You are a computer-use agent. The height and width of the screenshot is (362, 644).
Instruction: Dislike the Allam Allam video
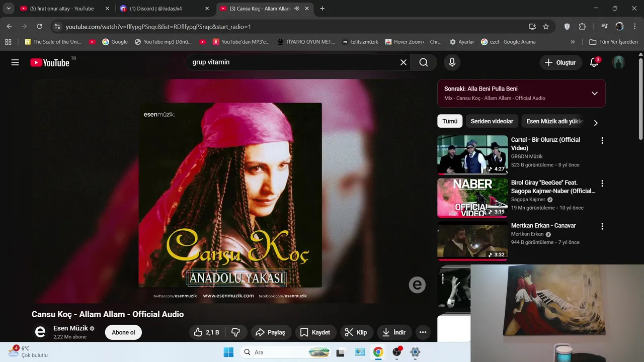click(235, 332)
